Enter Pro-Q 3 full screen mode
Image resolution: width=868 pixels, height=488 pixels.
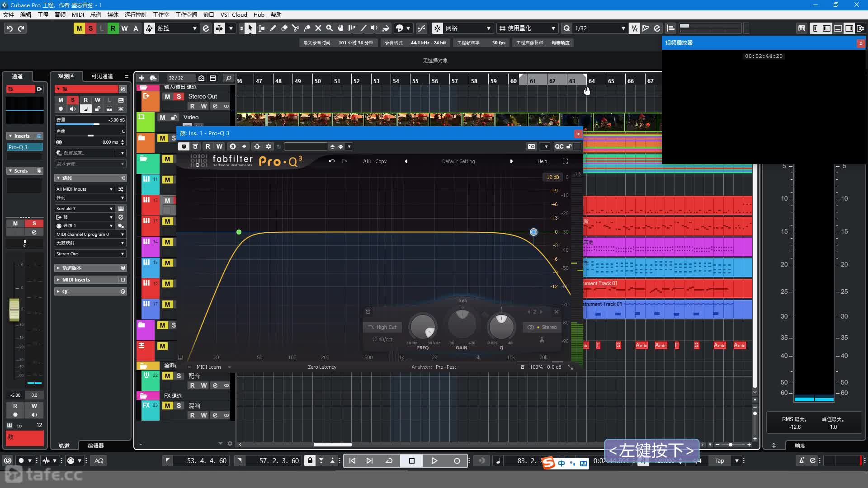pos(565,161)
